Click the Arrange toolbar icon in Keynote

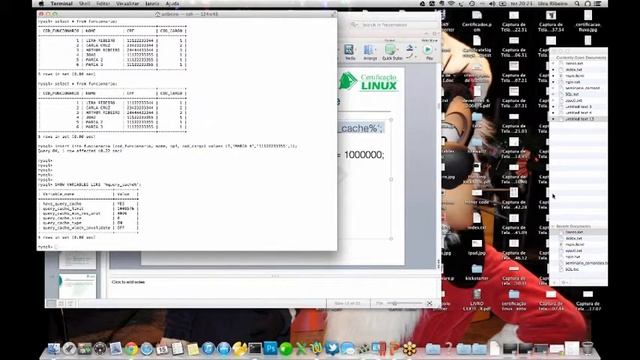click(370, 52)
